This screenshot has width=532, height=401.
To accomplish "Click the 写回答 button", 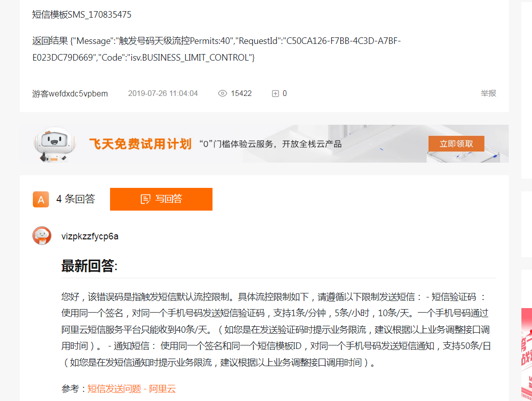I will point(161,199).
